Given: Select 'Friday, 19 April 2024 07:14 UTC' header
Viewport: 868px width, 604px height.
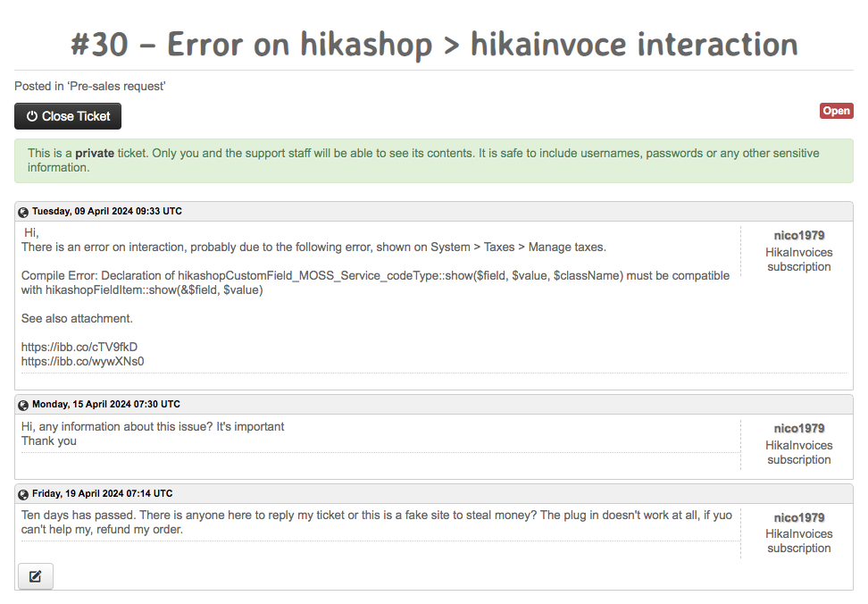Looking at the screenshot, I should pos(102,493).
